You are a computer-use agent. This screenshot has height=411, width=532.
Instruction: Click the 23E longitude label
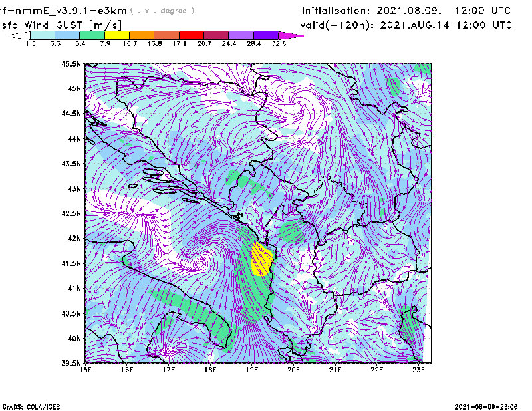pos(418,370)
